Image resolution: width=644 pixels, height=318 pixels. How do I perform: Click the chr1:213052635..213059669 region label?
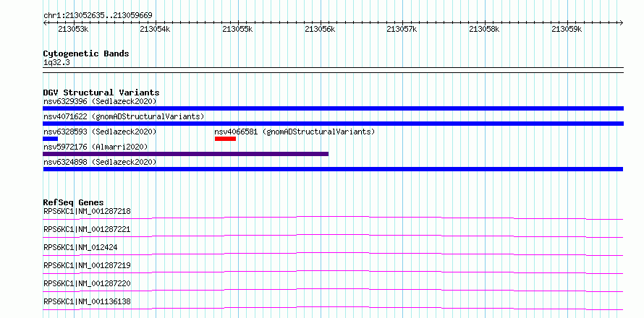coord(98,16)
